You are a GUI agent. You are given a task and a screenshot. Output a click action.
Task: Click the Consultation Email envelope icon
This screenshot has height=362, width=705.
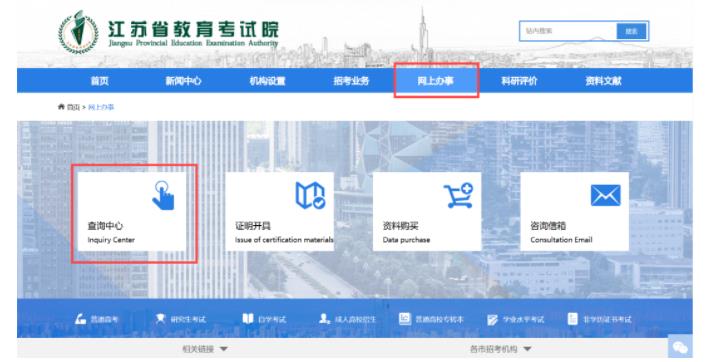click(605, 195)
